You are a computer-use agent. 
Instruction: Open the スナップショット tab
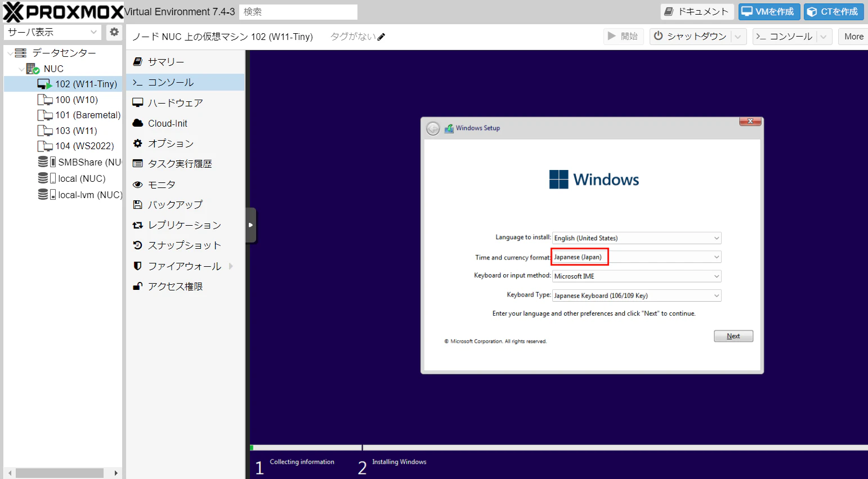point(185,245)
